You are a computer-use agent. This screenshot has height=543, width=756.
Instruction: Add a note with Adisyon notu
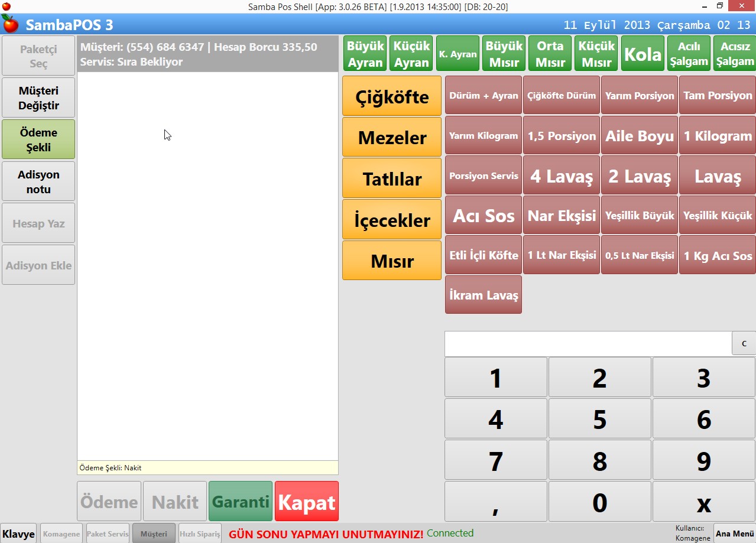(38, 181)
